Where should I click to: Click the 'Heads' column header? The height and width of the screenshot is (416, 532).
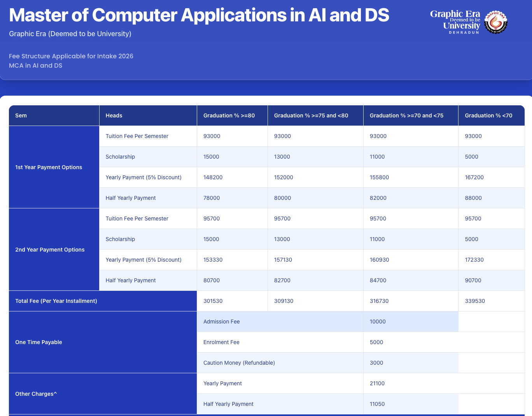point(114,115)
